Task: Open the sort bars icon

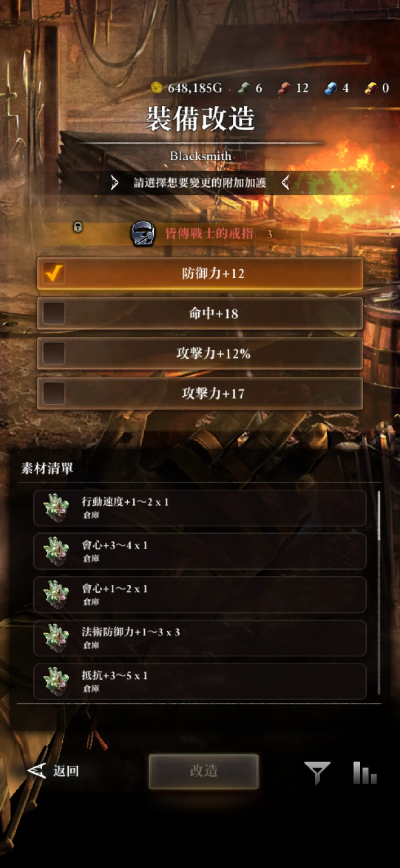Action: (x=365, y=772)
